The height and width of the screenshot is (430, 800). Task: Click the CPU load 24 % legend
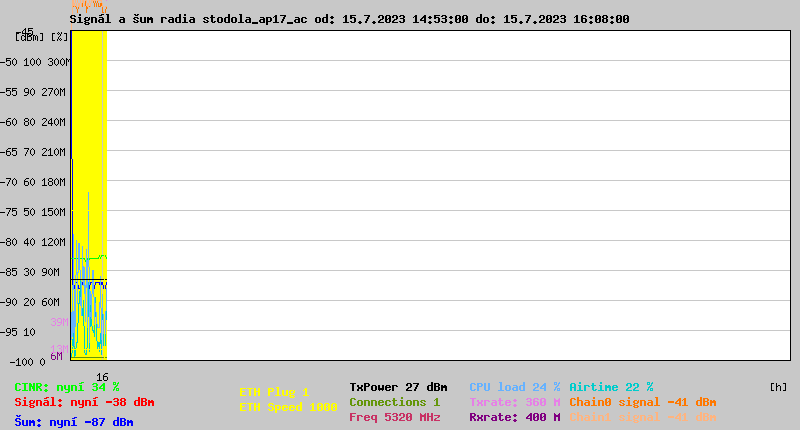(515, 387)
